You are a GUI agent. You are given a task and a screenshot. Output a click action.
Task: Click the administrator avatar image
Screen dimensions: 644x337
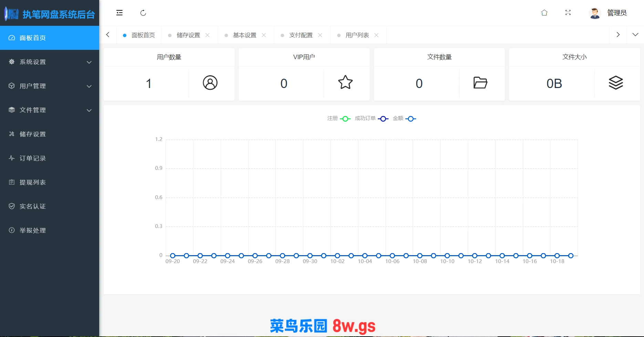click(x=595, y=13)
